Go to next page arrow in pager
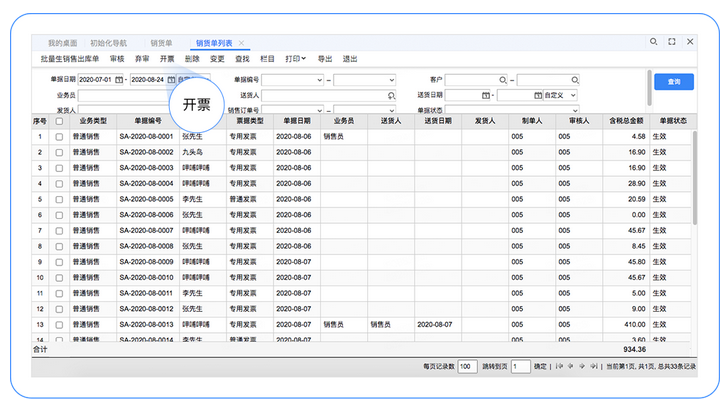Screen dimensions: 725x401 pyautogui.click(x=582, y=366)
